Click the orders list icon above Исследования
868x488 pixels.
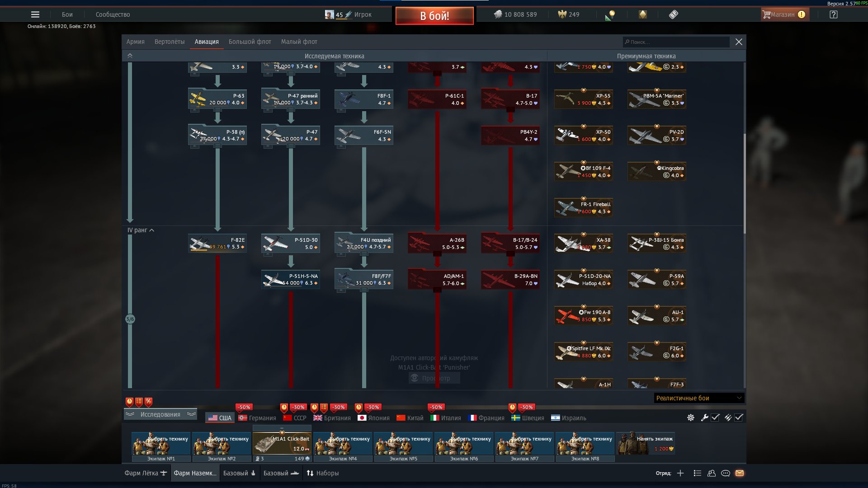click(x=139, y=402)
